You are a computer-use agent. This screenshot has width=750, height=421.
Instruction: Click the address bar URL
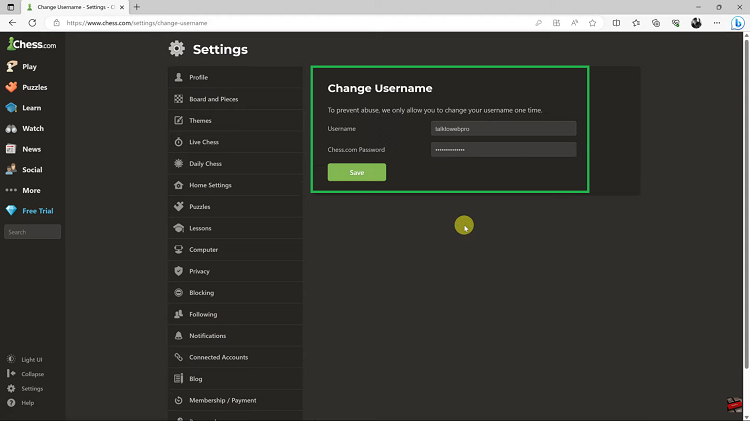point(137,23)
